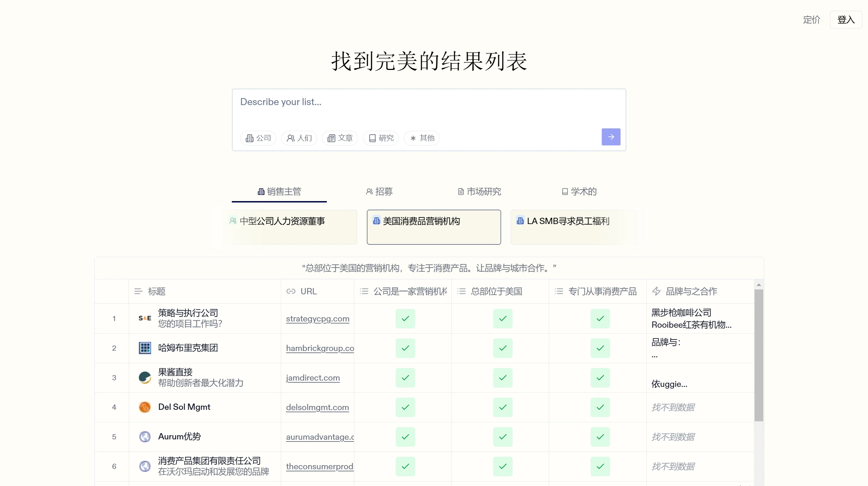The height and width of the screenshot is (486, 868).
Task: Open the 定价 page
Action: tap(811, 20)
